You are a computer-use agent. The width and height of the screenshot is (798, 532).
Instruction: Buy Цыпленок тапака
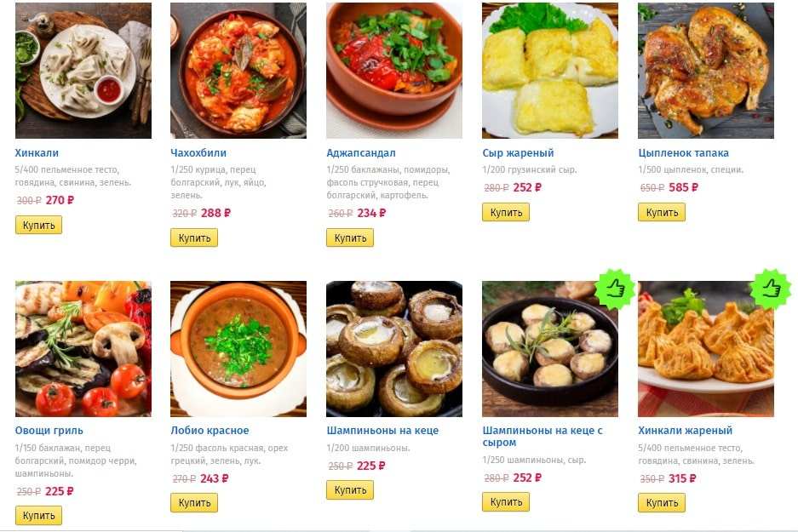[662, 212]
